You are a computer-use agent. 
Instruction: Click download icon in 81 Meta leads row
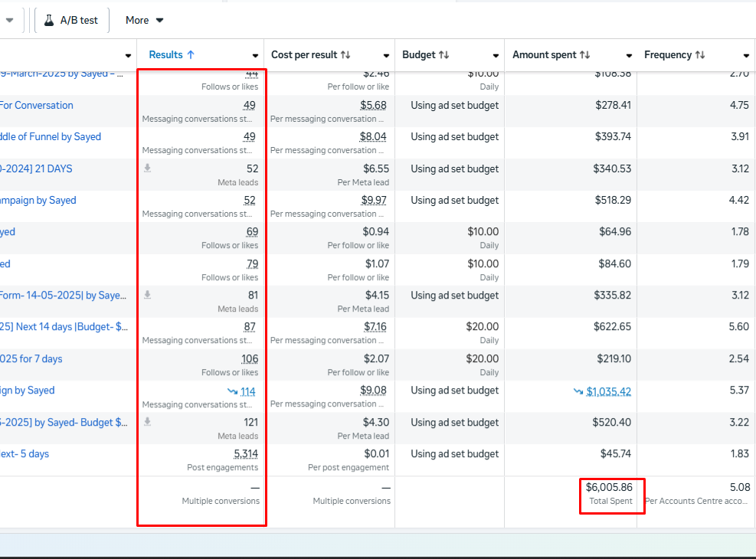click(148, 295)
